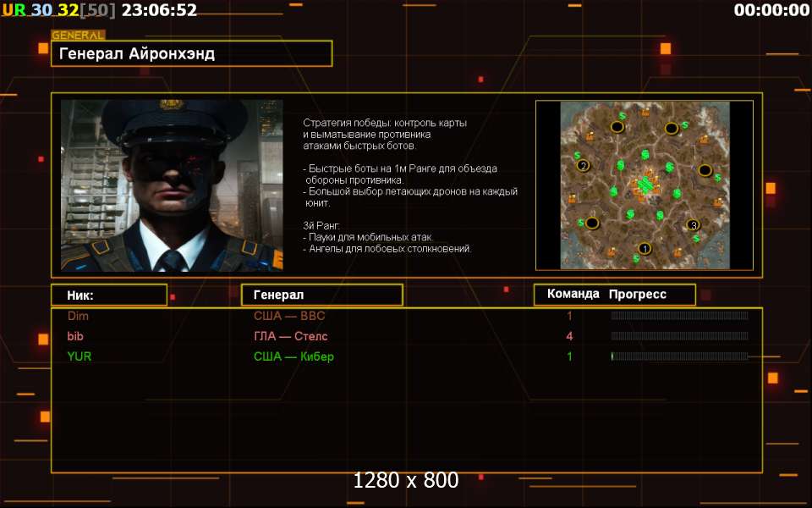Click the Пауки для мобильных атак line

[368, 237]
